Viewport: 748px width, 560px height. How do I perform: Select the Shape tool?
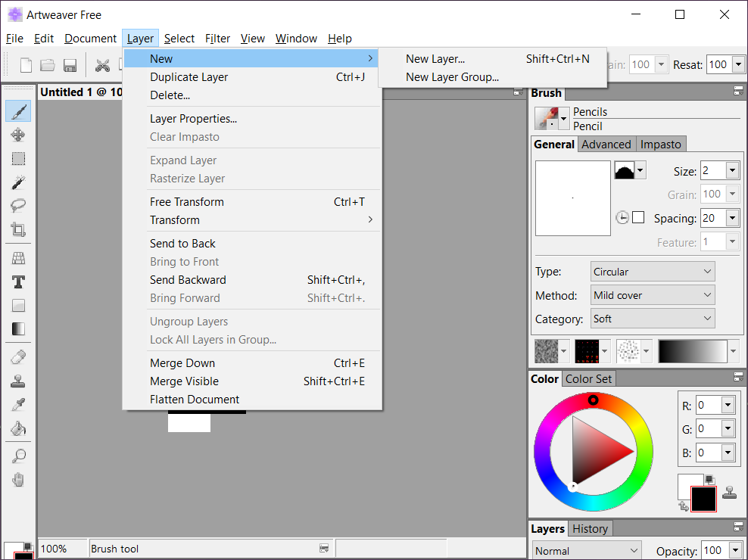(x=18, y=305)
